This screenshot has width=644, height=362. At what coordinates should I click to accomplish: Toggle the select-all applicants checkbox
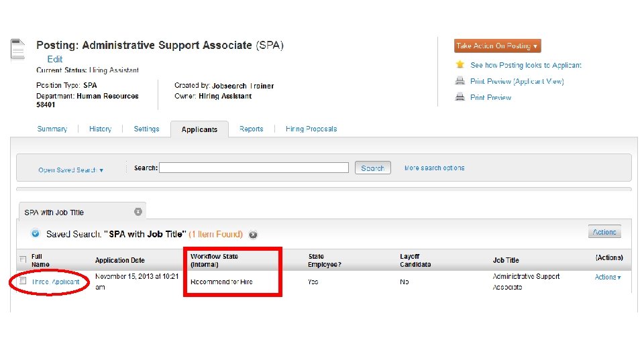pos(23,259)
